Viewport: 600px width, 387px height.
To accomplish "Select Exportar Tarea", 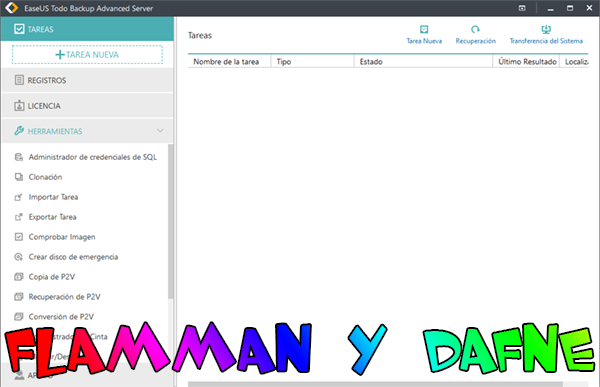I will pyautogui.click(x=52, y=217).
